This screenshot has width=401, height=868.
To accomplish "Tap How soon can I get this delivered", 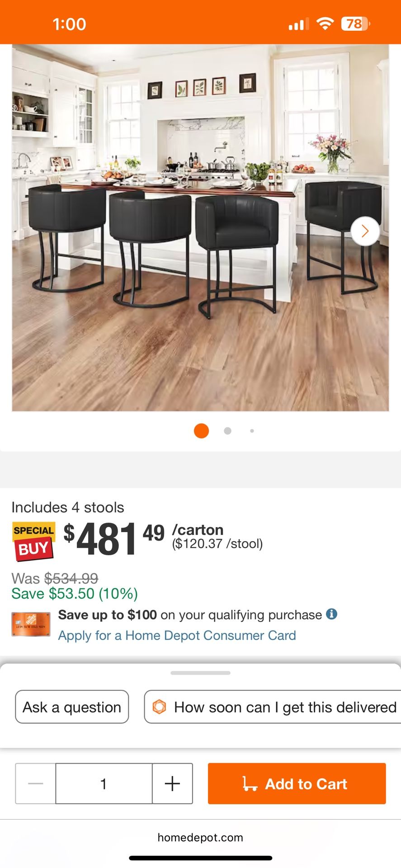I will click(273, 707).
